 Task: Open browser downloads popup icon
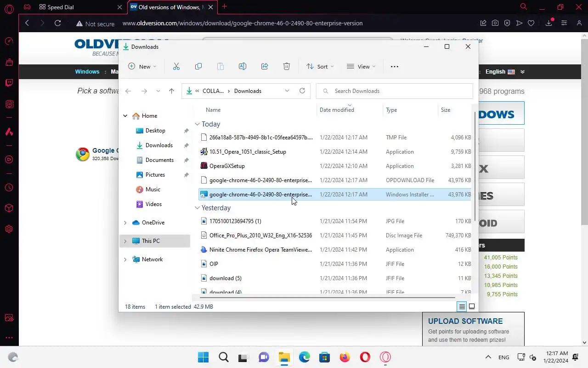tap(549, 23)
